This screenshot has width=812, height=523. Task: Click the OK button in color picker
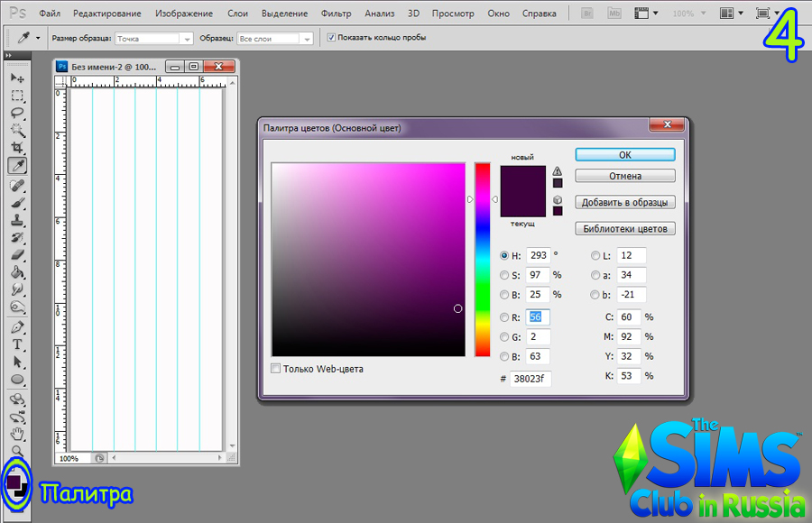click(624, 155)
